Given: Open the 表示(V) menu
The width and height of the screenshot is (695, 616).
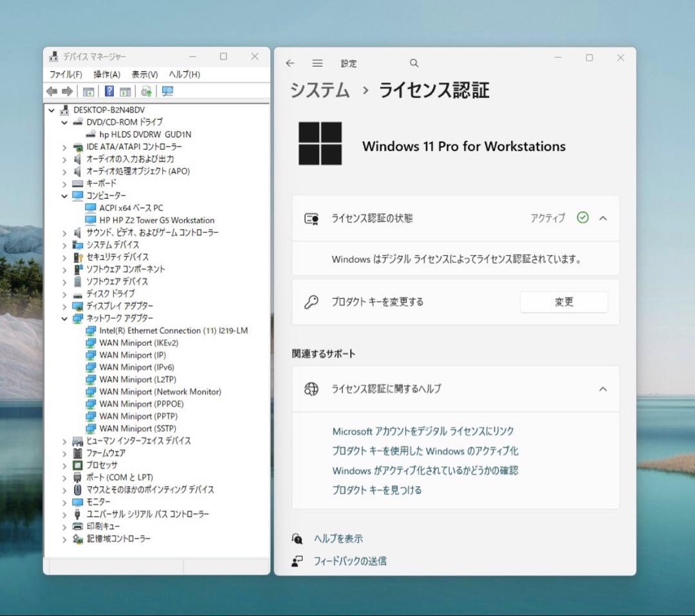Looking at the screenshot, I should [144, 74].
